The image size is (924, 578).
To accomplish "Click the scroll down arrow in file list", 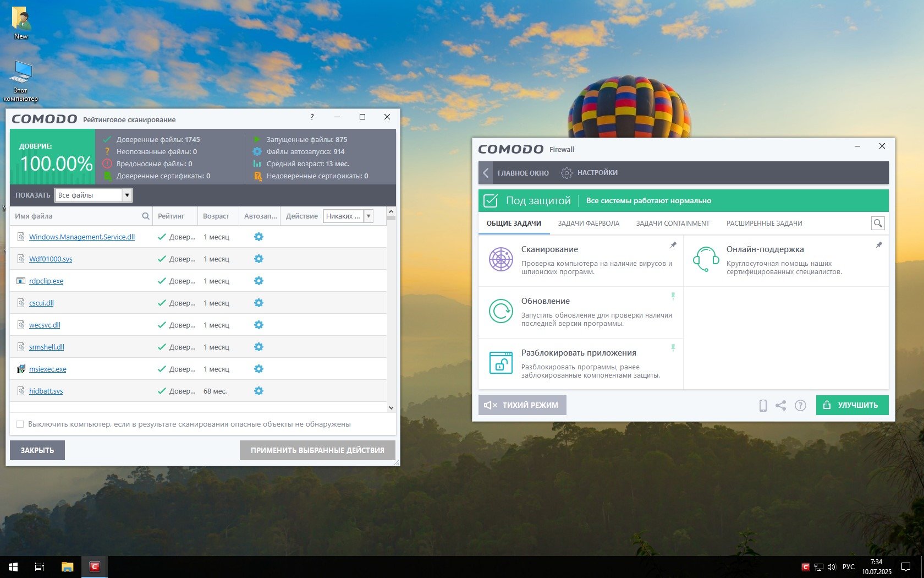I will point(391,408).
